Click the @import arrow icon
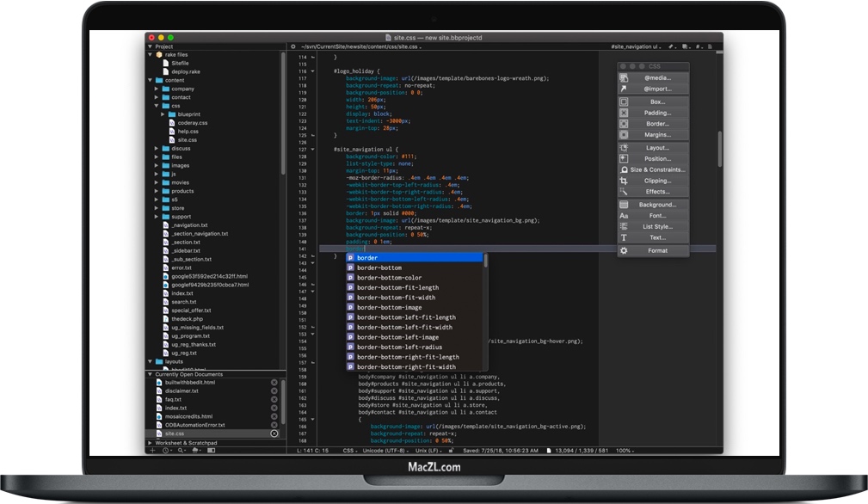This screenshot has width=868, height=504. click(x=624, y=88)
